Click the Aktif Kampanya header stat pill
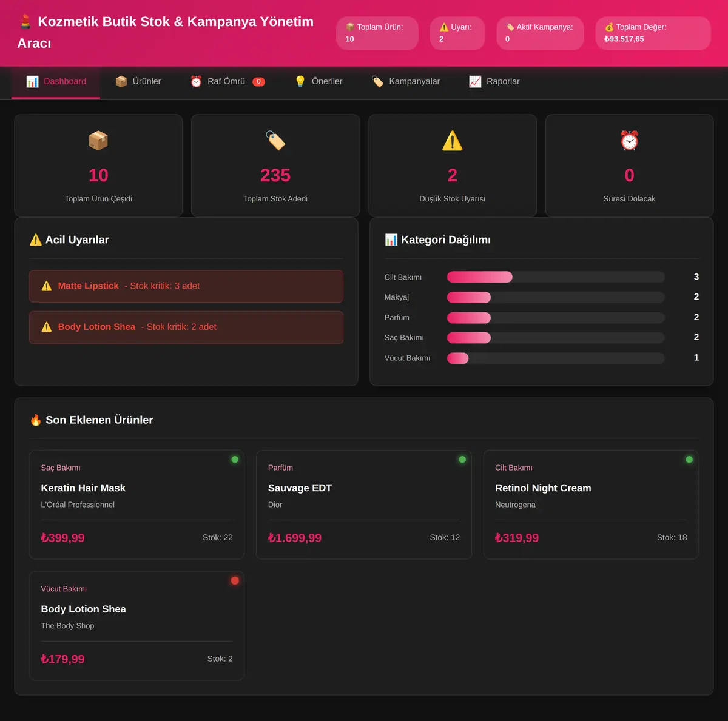Viewport: 728px width, 721px height. coord(540,33)
